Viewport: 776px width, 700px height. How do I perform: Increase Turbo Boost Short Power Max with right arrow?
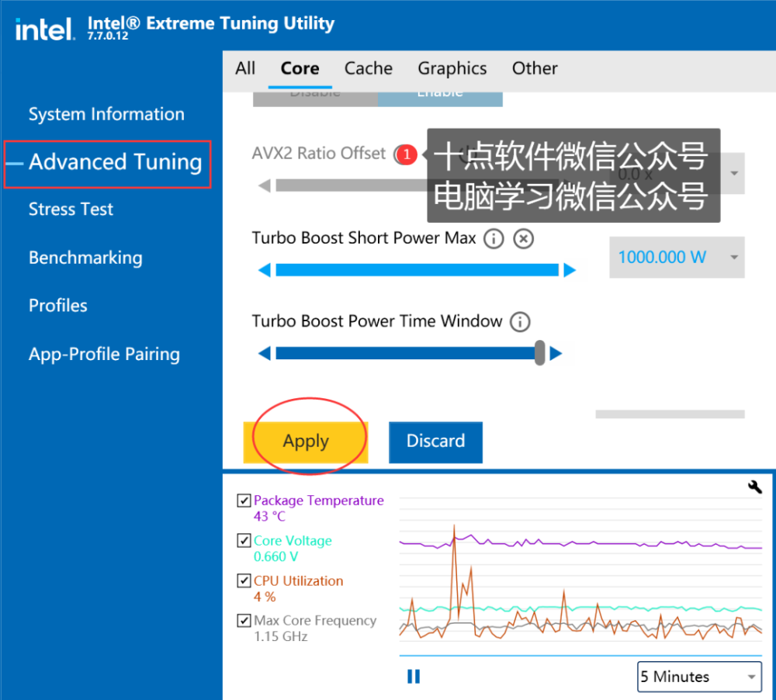tap(570, 270)
